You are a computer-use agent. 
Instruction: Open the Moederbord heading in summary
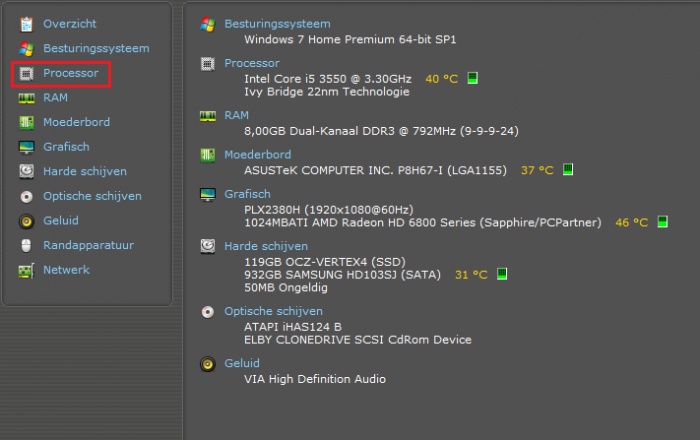pyautogui.click(x=258, y=154)
